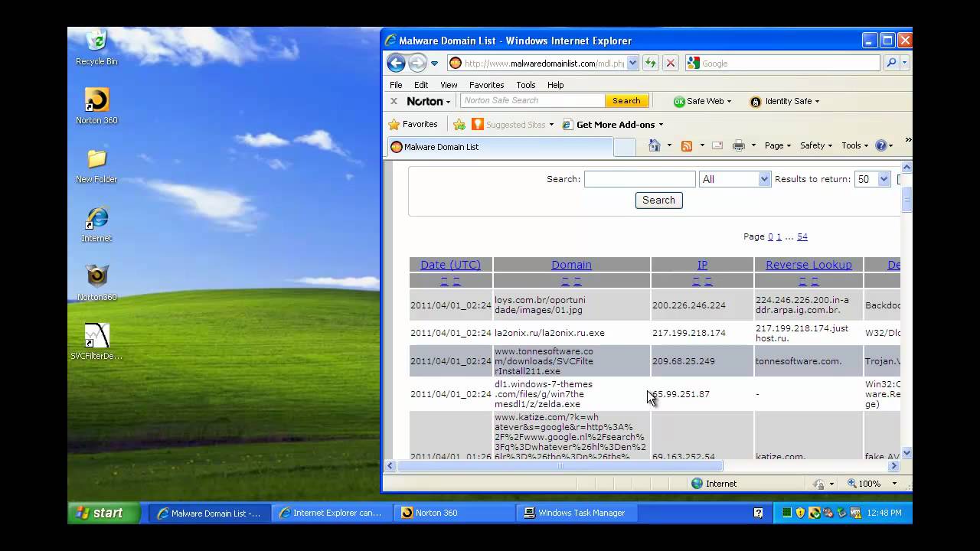Open the zoom level 100% dropdown
The width and height of the screenshot is (980, 551).
click(893, 484)
